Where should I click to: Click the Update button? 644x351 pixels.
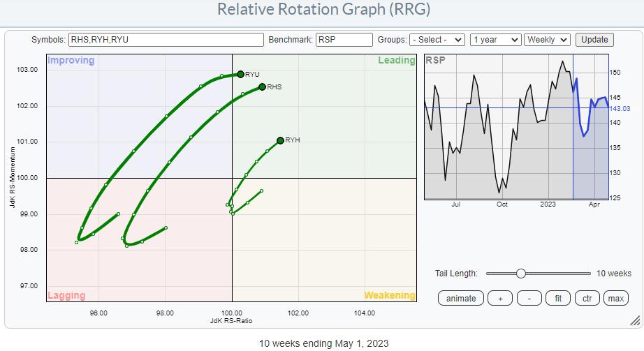tap(594, 40)
